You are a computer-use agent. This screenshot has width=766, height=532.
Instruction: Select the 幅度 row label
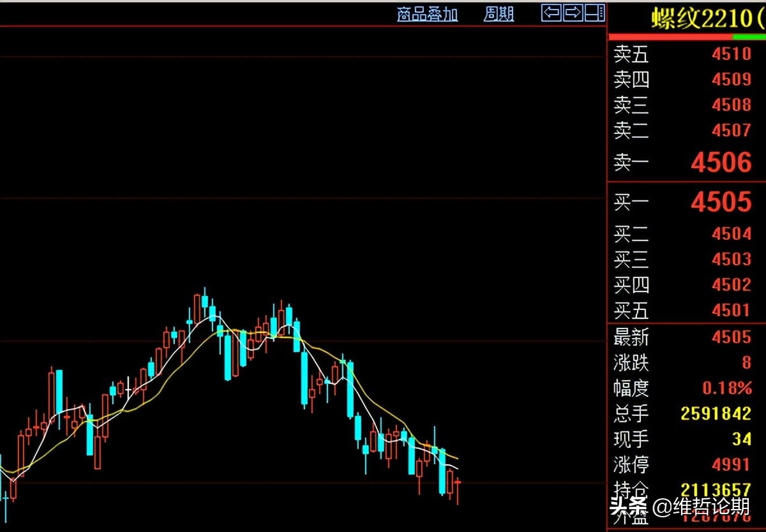631,388
